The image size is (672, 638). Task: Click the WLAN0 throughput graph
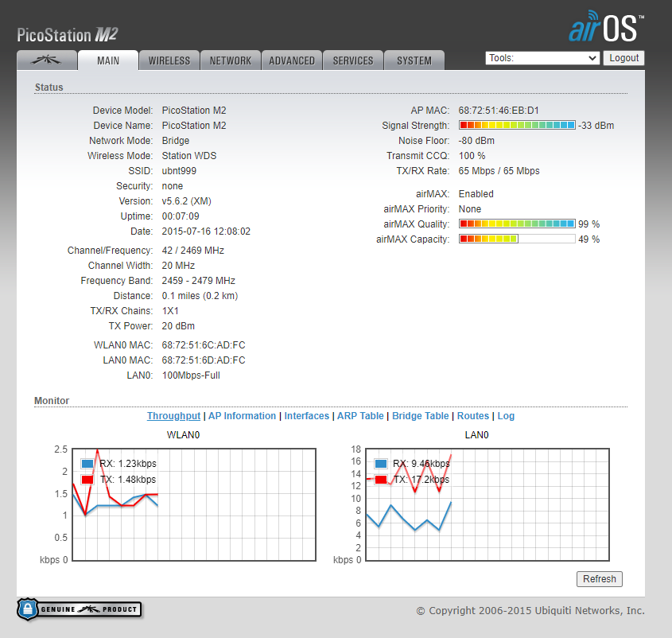pos(194,504)
